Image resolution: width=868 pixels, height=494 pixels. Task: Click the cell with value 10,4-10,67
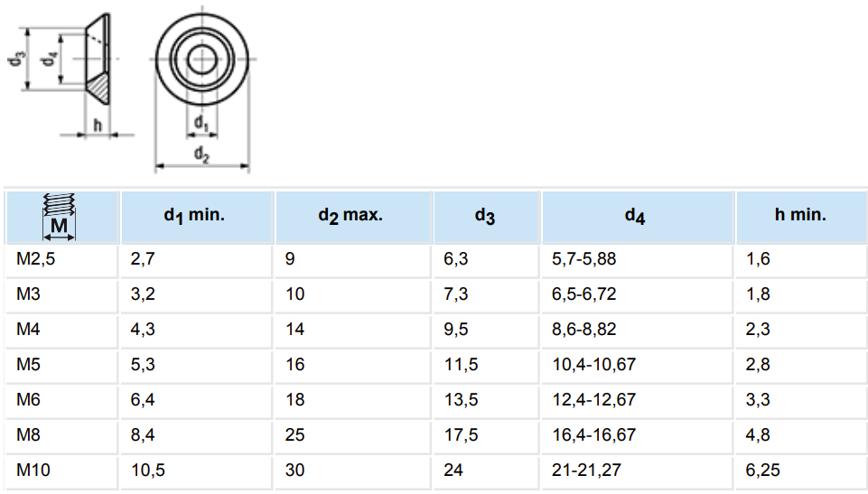[594, 365]
